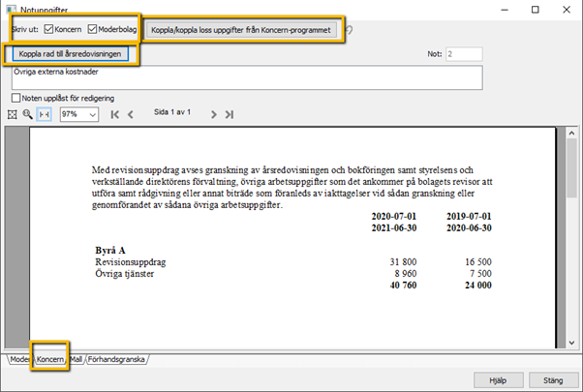The image size is (583, 392).
Task: Click the value 7 500
Action: click(x=480, y=274)
